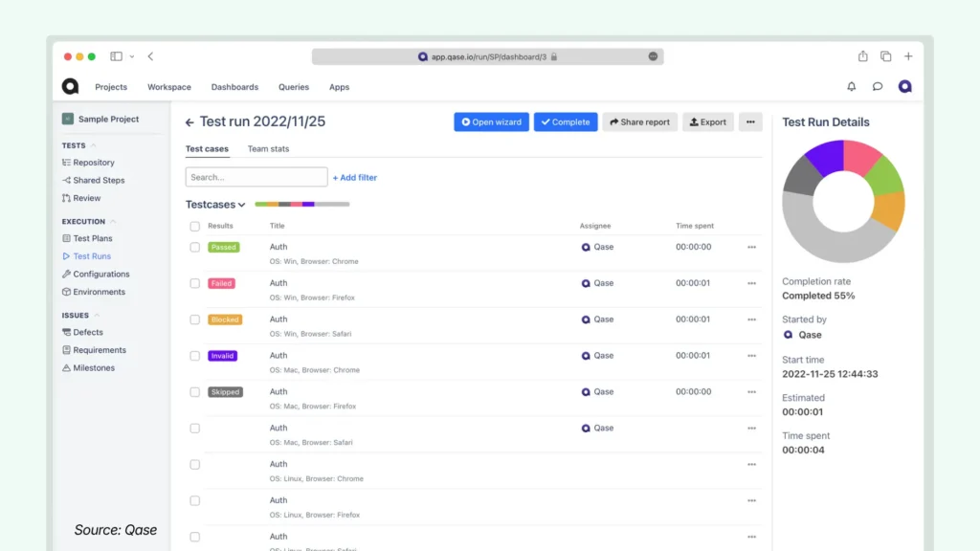Open the chat bubble icon
Image resolution: width=980 pixels, height=551 pixels.
tap(878, 86)
